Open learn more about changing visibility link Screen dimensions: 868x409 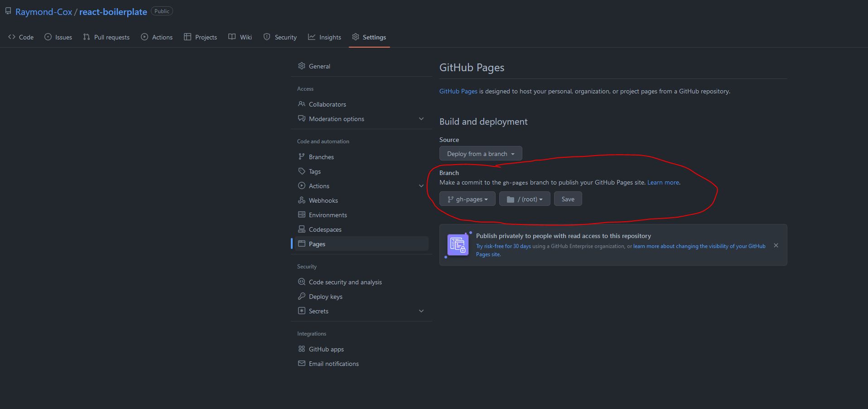pyautogui.click(x=699, y=246)
